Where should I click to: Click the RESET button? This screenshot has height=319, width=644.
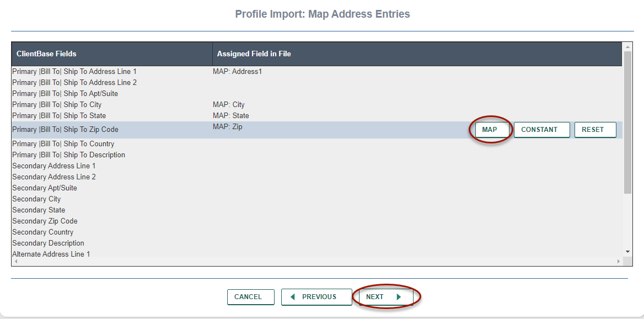click(595, 130)
